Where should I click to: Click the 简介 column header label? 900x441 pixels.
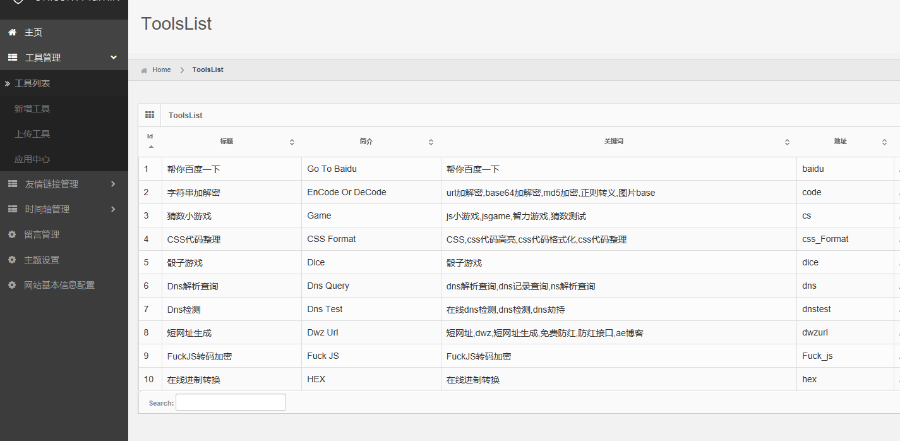pos(366,141)
